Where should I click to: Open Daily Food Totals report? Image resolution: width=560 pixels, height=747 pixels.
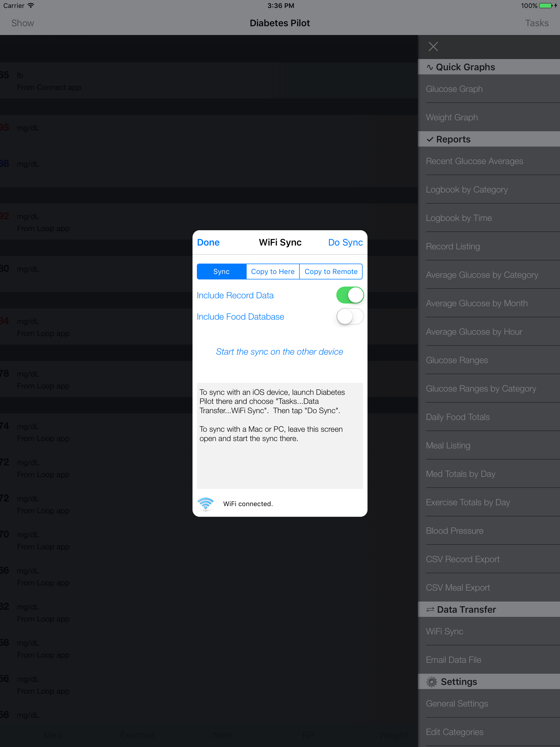point(489,417)
